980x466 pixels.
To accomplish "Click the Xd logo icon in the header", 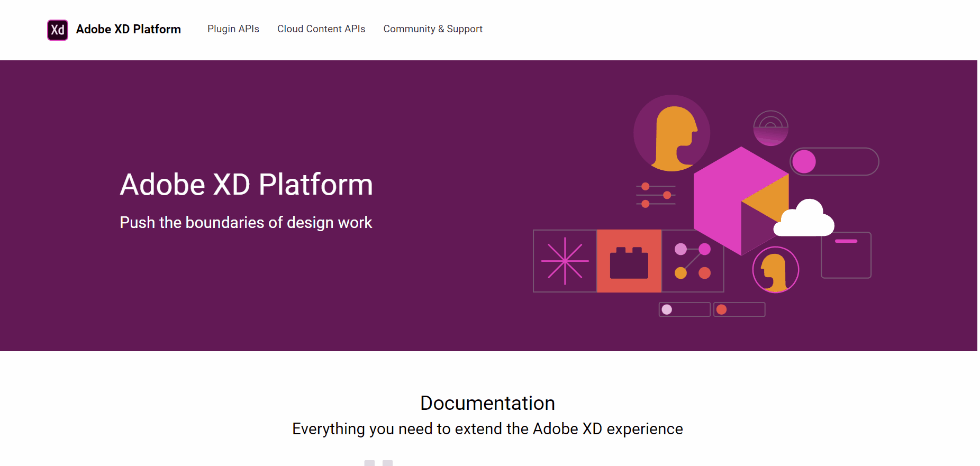I will pyautogui.click(x=58, y=30).
